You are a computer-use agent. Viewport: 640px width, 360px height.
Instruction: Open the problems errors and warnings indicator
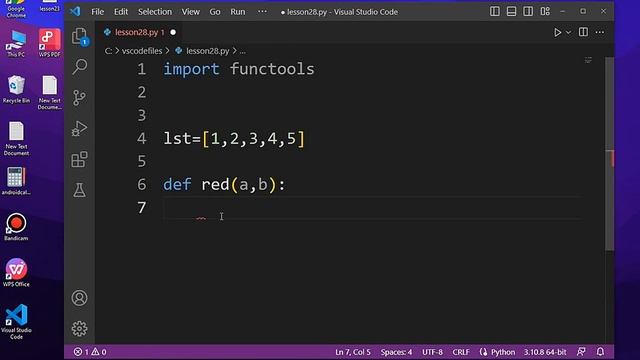pos(90,352)
